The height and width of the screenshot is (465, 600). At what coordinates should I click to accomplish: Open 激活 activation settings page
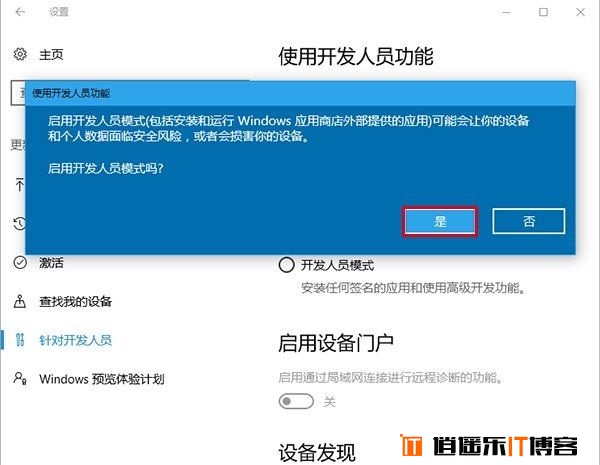[51, 263]
